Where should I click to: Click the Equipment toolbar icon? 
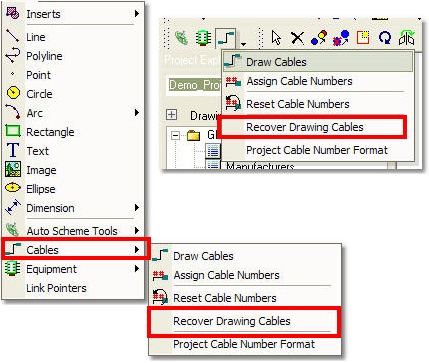click(x=203, y=38)
